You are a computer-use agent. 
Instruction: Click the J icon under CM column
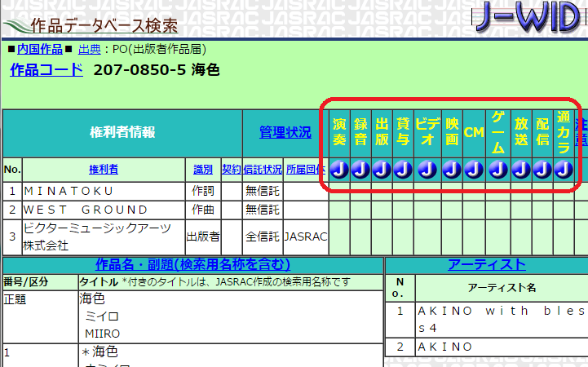(474, 170)
